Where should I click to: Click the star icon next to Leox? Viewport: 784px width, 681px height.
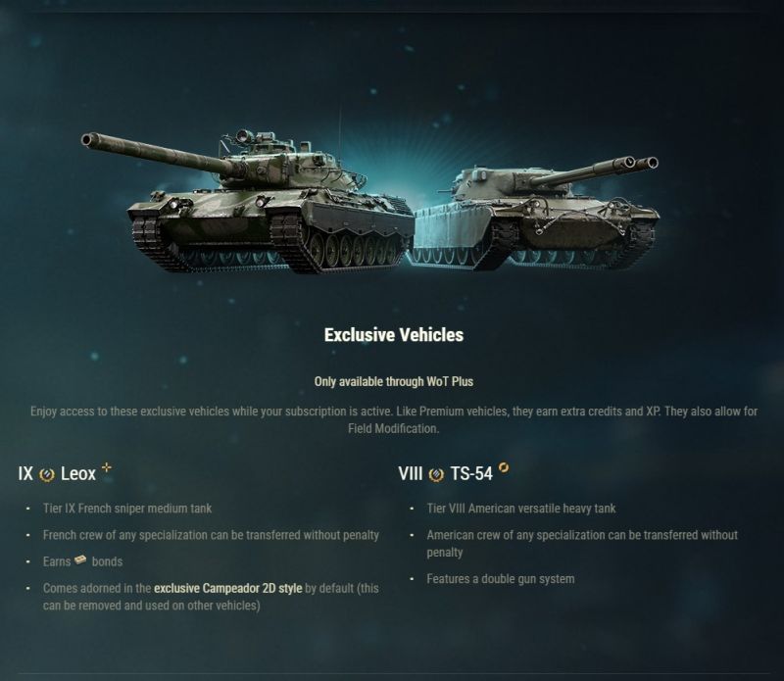pos(107,467)
